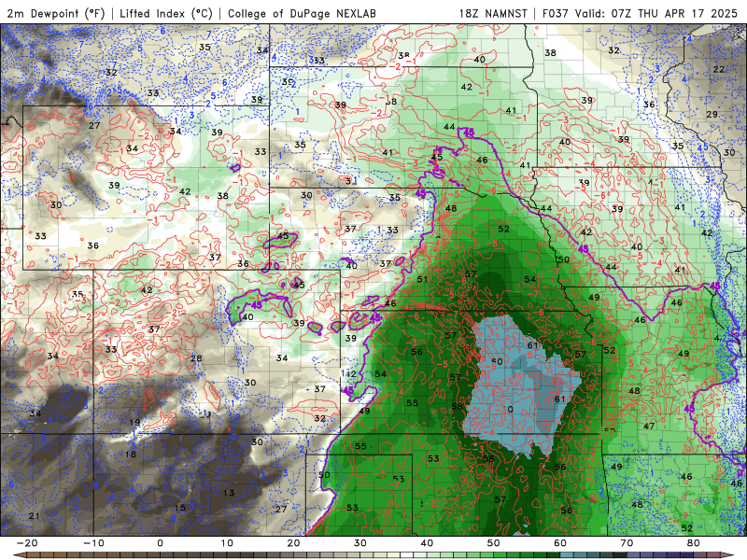
Task: Click the 10 label on the color scale
Action: tap(227, 543)
